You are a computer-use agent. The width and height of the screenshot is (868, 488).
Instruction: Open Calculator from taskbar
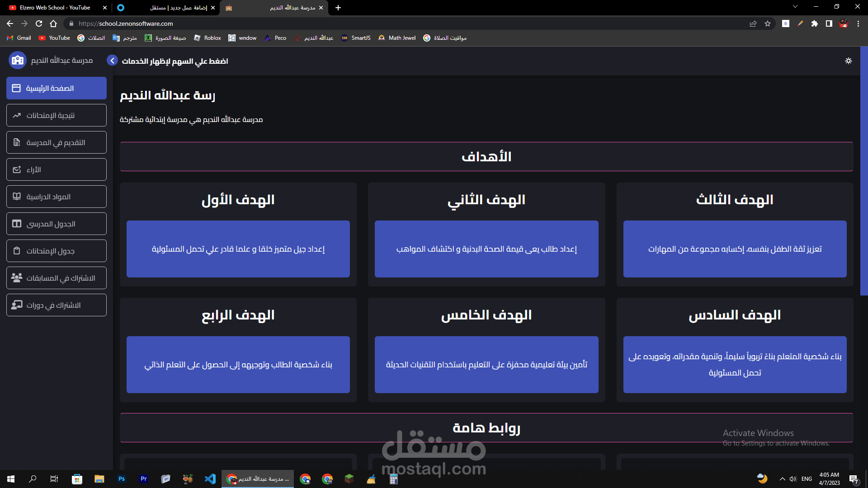[x=393, y=479]
